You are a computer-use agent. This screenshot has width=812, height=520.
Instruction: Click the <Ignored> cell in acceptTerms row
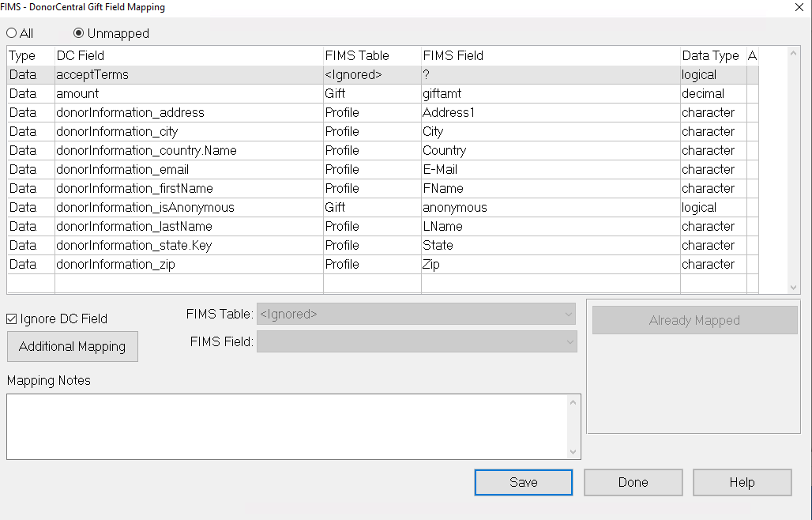point(372,74)
